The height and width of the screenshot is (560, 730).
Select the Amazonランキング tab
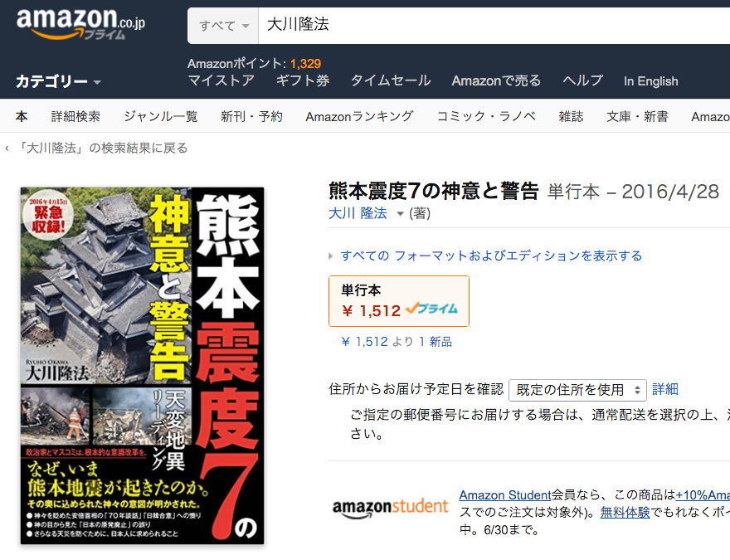[359, 116]
